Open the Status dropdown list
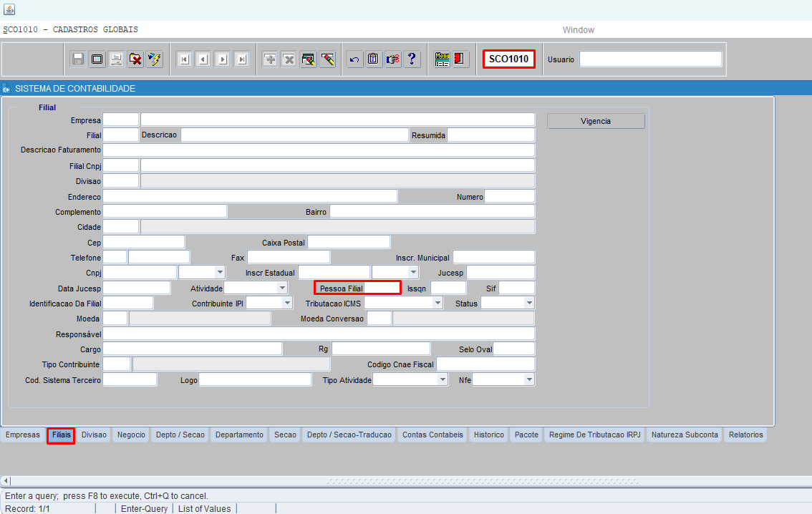This screenshot has width=812, height=514. pos(529,303)
